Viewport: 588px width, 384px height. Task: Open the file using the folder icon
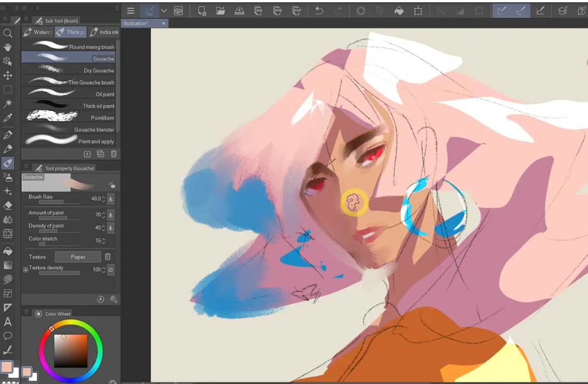[x=221, y=10]
